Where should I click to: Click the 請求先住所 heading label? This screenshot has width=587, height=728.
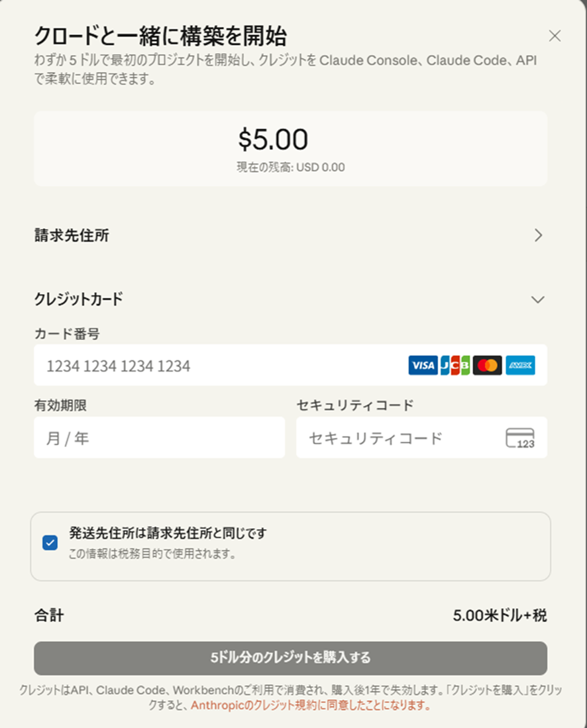(x=72, y=235)
